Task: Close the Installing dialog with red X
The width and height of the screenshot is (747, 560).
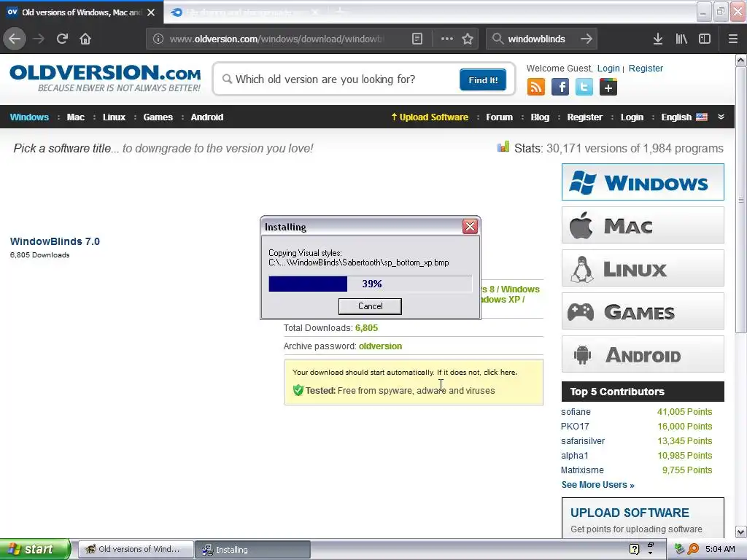Action: click(470, 226)
